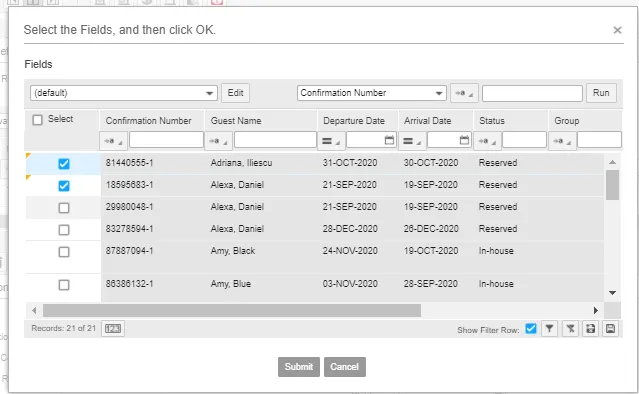The width and height of the screenshot is (639, 394).
Task: Click departure date 24-NOV-2020 cell
Action: tap(350, 251)
